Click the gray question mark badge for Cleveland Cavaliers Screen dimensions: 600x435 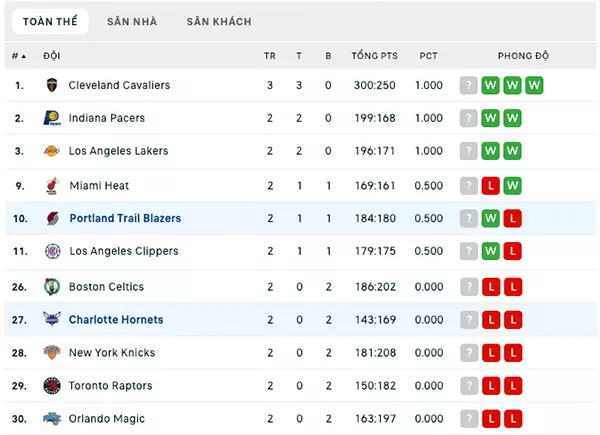[468, 85]
